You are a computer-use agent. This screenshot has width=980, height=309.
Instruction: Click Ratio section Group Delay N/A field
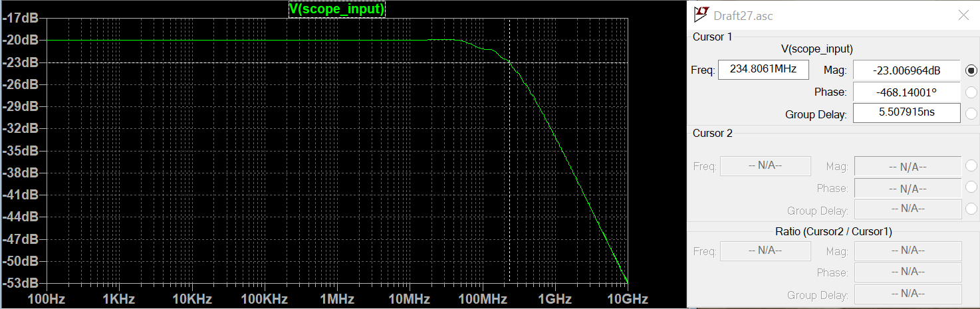point(908,294)
